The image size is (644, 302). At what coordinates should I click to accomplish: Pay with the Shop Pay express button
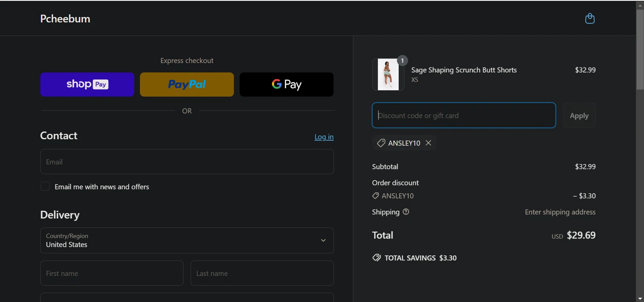[x=87, y=85]
